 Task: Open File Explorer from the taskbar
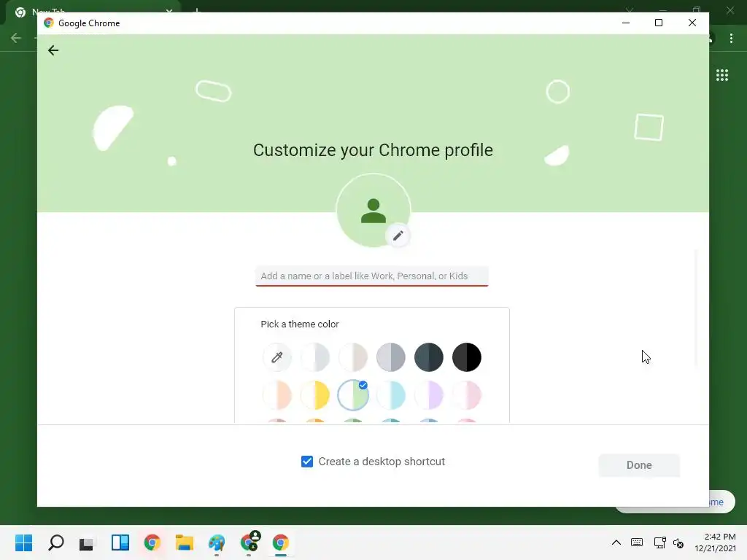click(185, 542)
